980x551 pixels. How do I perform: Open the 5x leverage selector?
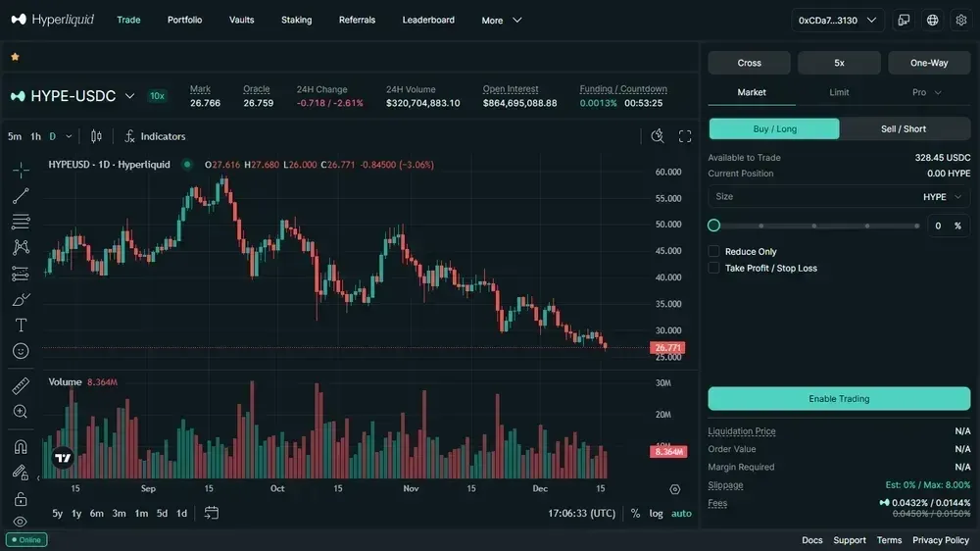click(x=839, y=63)
